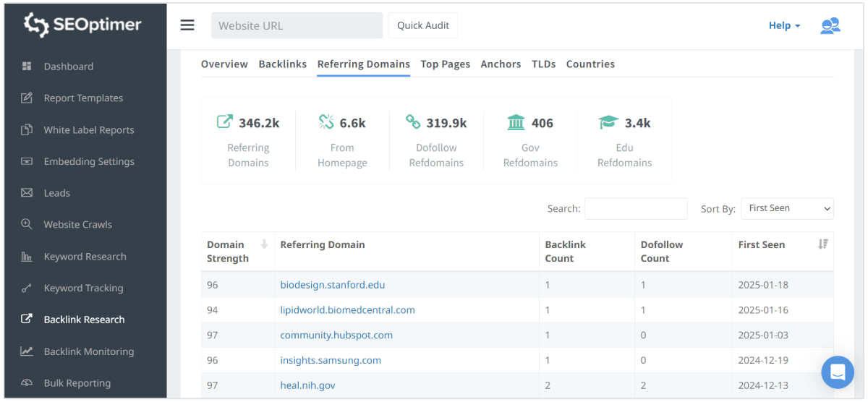Click the hamburger menu icon
Viewport: 868px width, 402px height.
click(x=187, y=25)
